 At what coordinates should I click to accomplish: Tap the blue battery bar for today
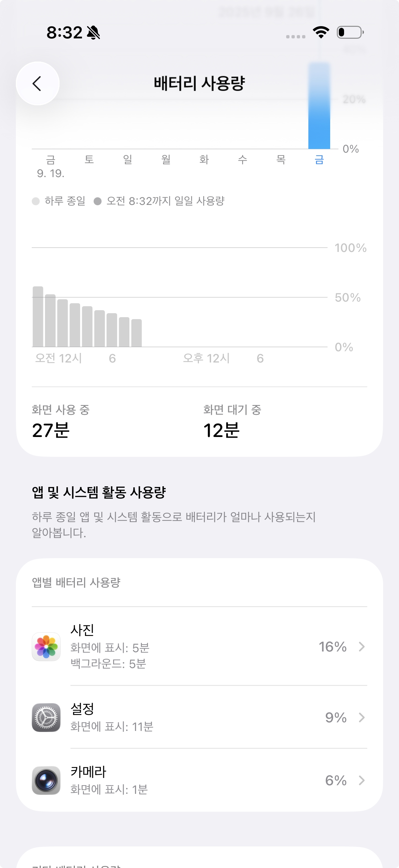[x=319, y=111]
